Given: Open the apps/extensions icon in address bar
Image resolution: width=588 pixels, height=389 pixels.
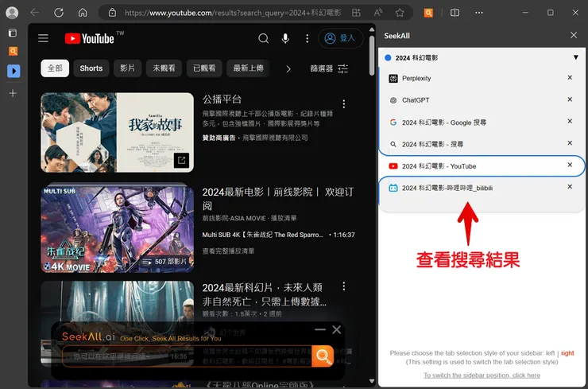Looking at the screenshot, I should [356, 13].
